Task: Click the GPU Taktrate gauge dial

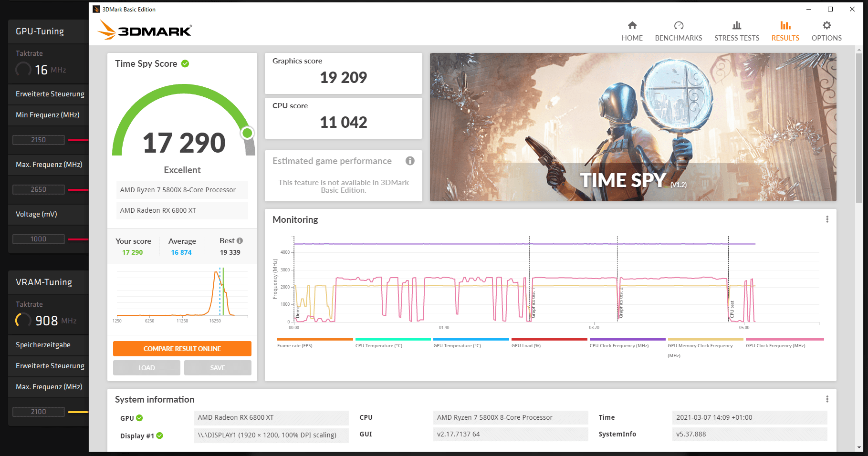Action: coord(23,70)
